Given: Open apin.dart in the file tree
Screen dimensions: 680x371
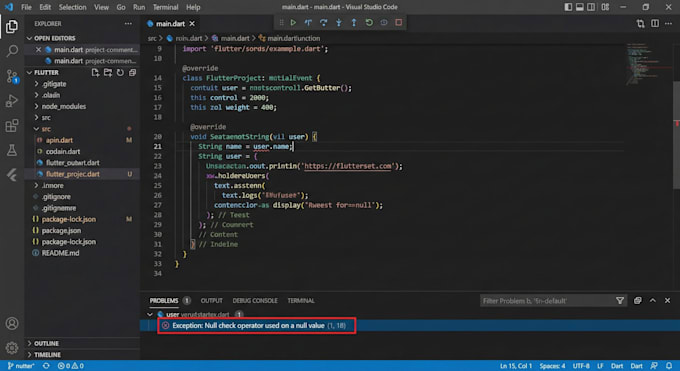Looking at the screenshot, I should point(59,140).
